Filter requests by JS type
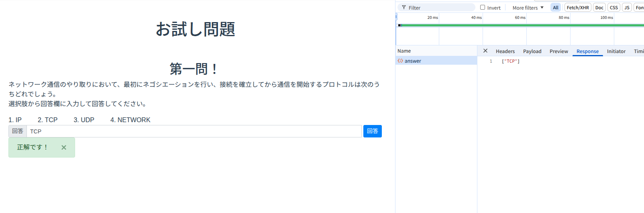Image resolution: width=644 pixels, height=213 pixels. point(627,8)
